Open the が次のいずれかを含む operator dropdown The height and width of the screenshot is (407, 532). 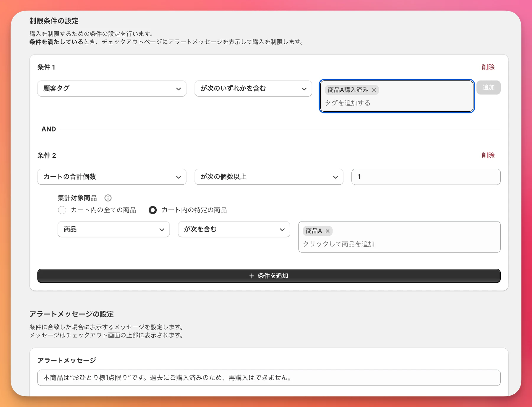[x=253, y=89]
